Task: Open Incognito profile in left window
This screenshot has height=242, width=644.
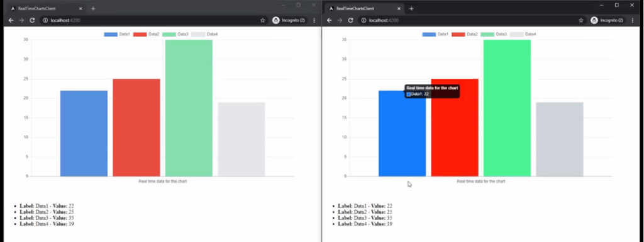Action: (x=289, y=20)
